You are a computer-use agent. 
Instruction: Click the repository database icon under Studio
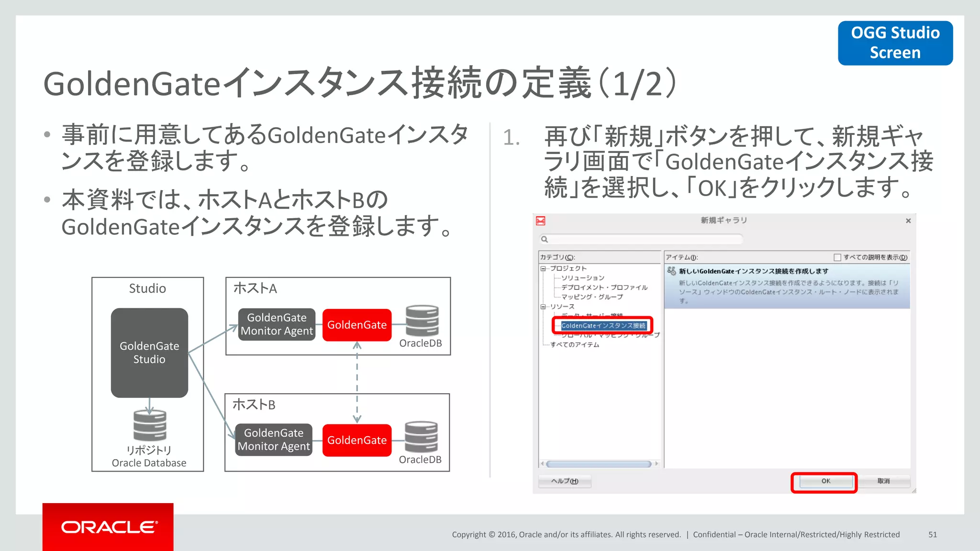point(150,425)
